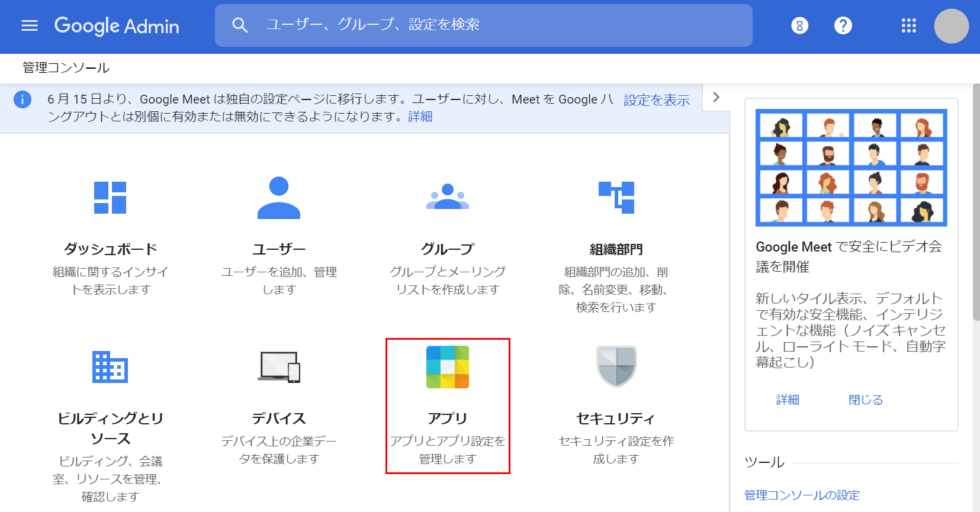Open the Groups (グループ) icon
The width and height of the screenshot is (980, 512).
pos(448,198)
